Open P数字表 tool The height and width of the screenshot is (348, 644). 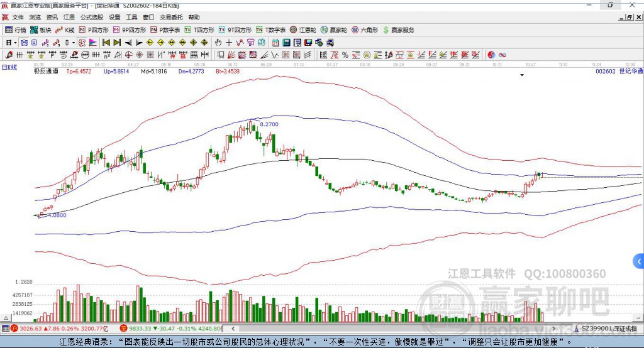point(165,30)
